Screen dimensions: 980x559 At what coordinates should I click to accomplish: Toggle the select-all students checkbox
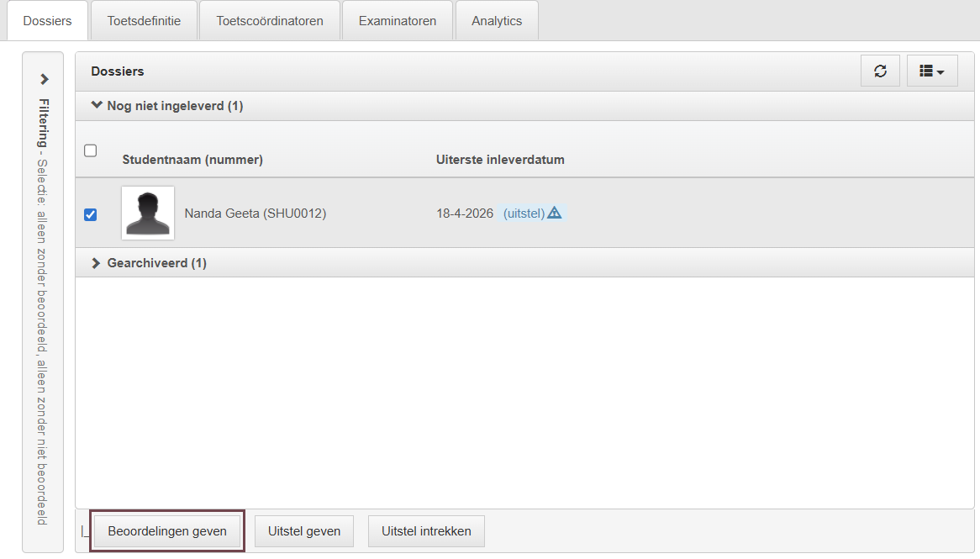(91, 150)
